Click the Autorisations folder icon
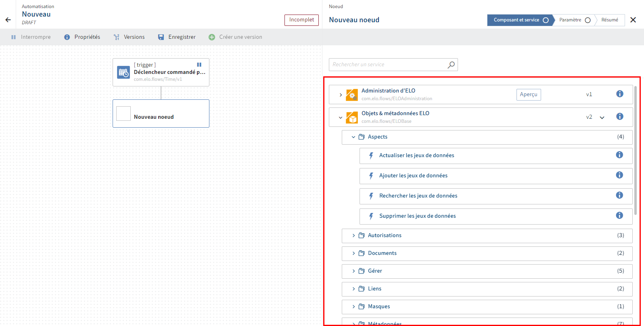Viewport: 644px width, 326px height. [362, 236]
